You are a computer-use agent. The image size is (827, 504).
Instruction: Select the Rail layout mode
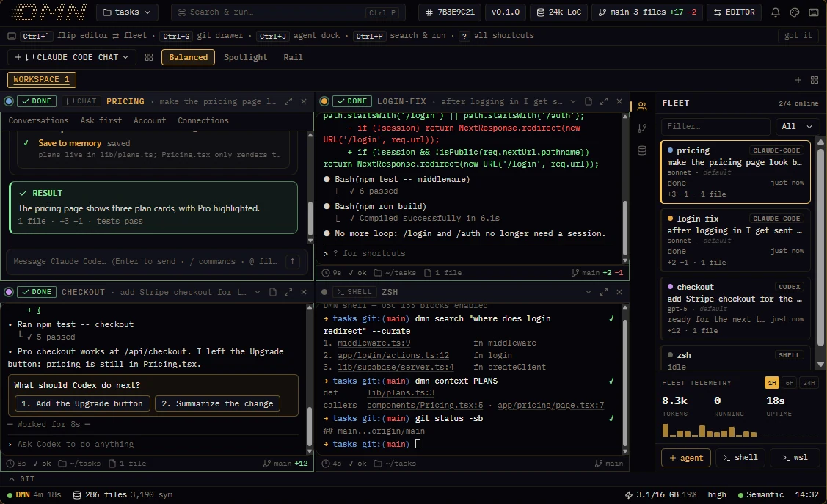pos(293,57)
